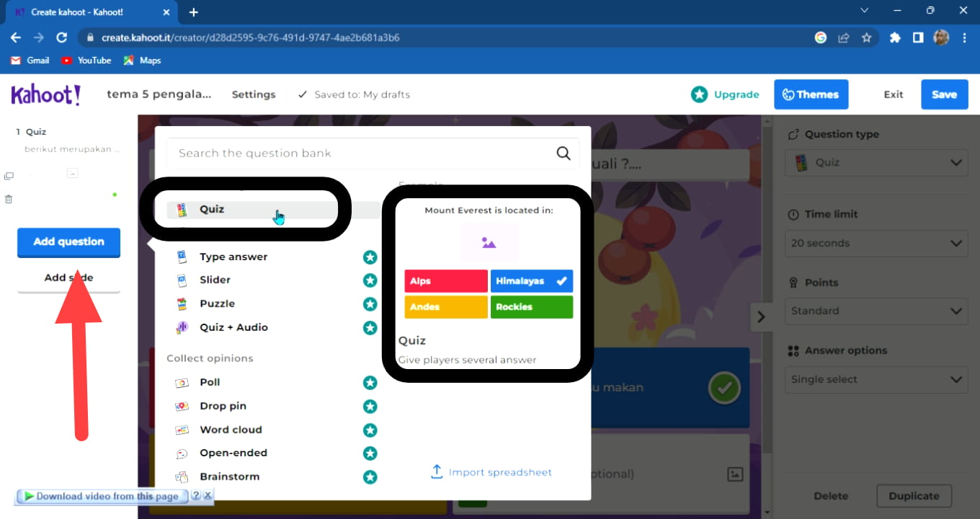Image resolution: width=980 pixels, height=519 pixels.
Task: Focus the question bank search field
Action: pos(373,153)
